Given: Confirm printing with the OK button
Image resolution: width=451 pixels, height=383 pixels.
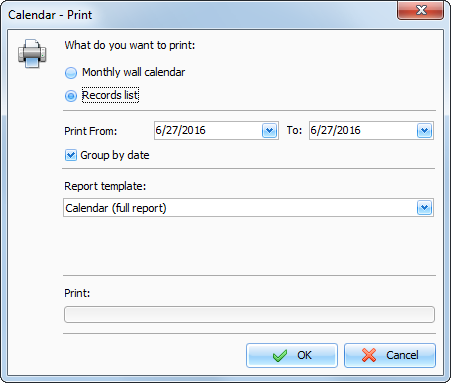Looking at the screenshot, I should click(292, 356).
